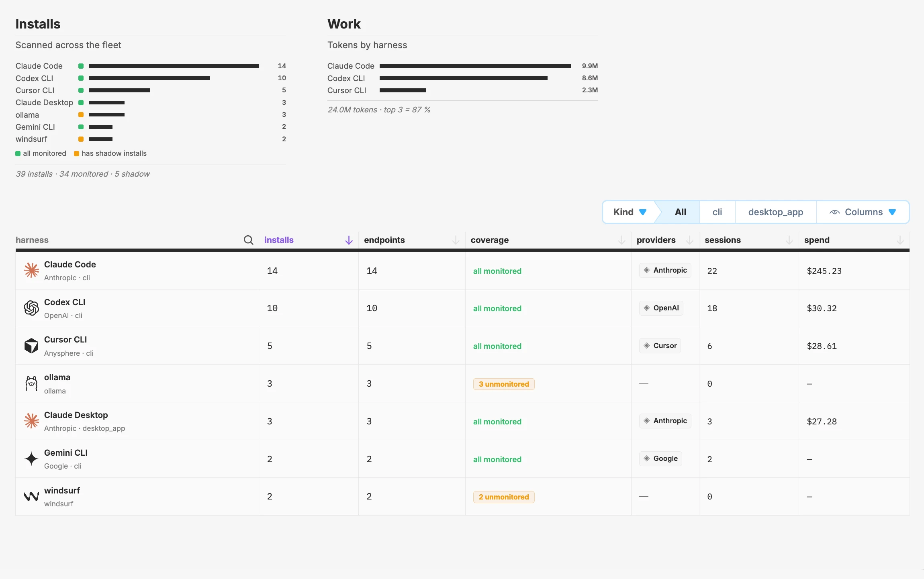Screen dimensions: 924x579
Task: Click the eye icon beside Columns
Action: click(x=834, y=212)
